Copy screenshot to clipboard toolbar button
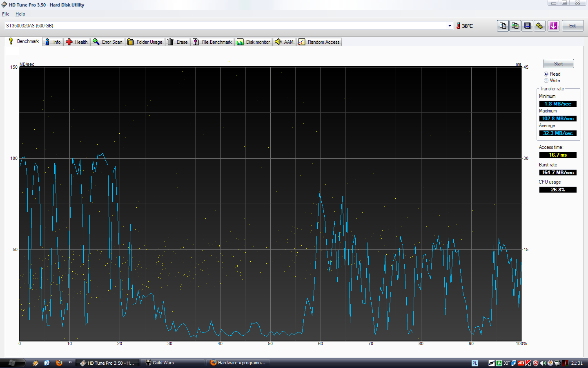 [x=515, y=26]
